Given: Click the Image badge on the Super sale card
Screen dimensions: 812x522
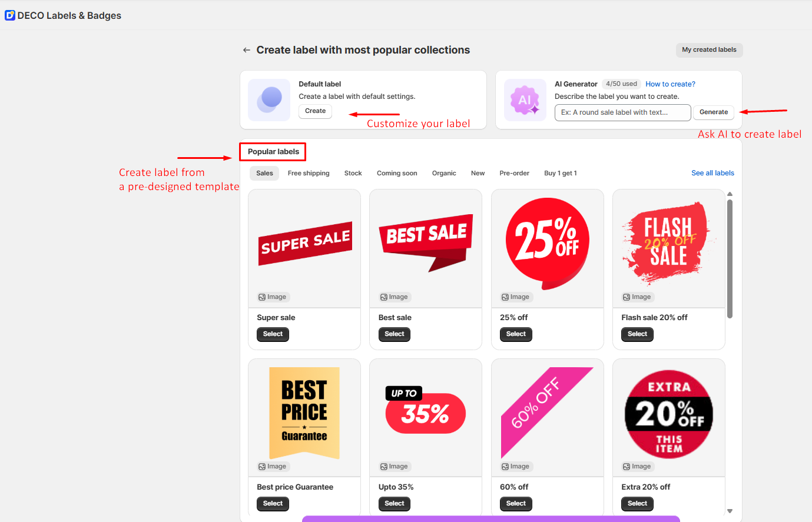Looking at the screenshot, I should 273,297.
